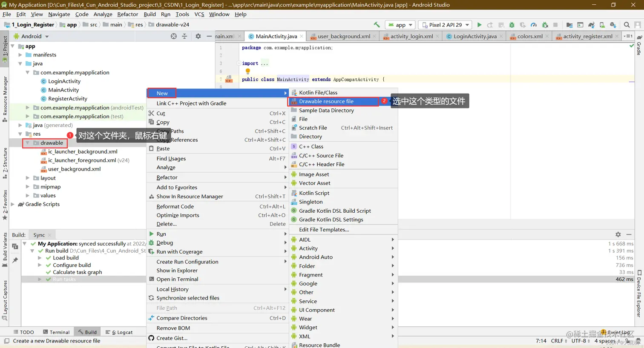This screenshot has width=644, height=348.
Task: Click the restore layout icon in Build sidebar
Action: [15, 246]
